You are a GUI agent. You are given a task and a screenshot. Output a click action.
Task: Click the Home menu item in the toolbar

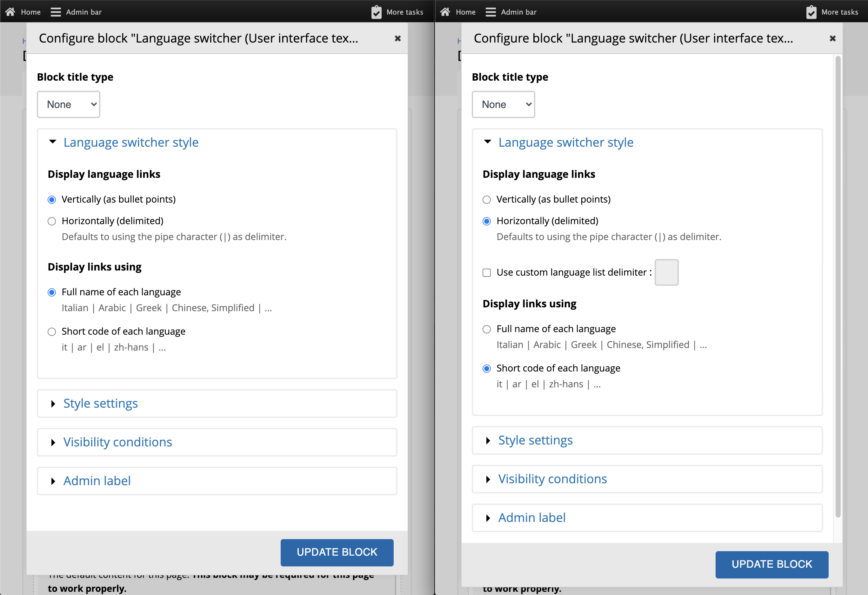click(31, 11)
